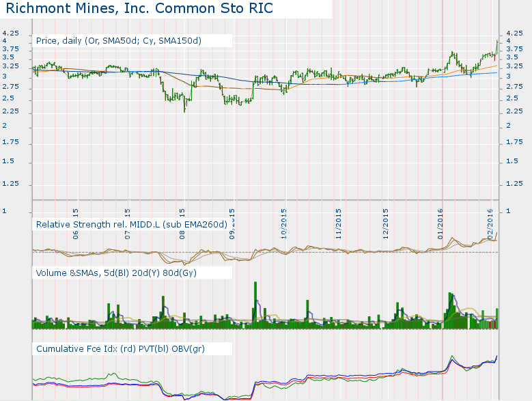Viewport: 532px width, 401px height.
Task: Click the left axis 4.25 price label
Action: pos(10,33)
